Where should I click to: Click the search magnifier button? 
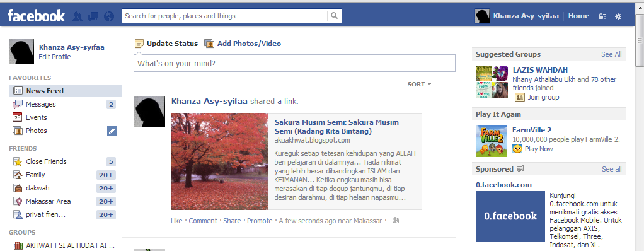coord(335,16)
